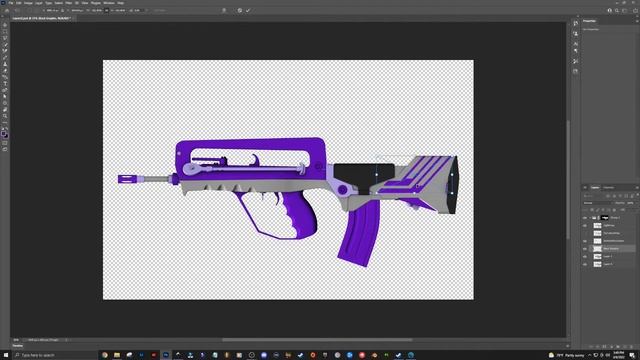The image size is (640, 360).
Task: Add a layer style fx icon
Action: click(597, 347)
